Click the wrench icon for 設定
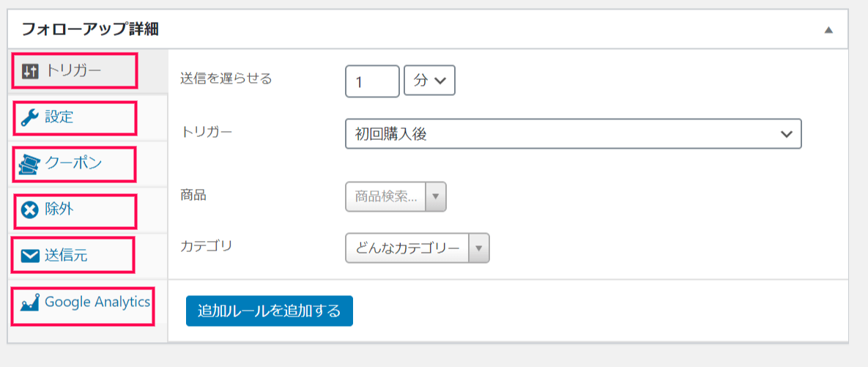The width and height of the screenshot is (868, 367). [29, 118]
